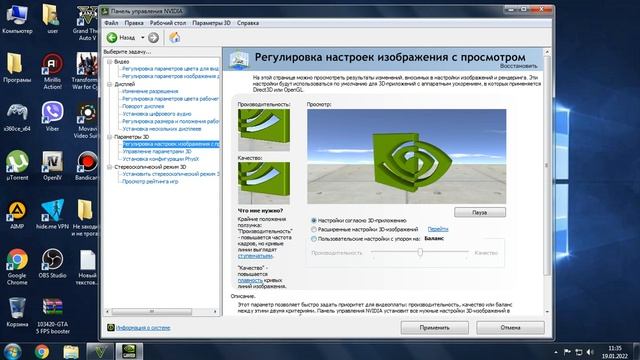Click the Отмена button
Viewport: 640px width, 360px height.
coord(510,327)
